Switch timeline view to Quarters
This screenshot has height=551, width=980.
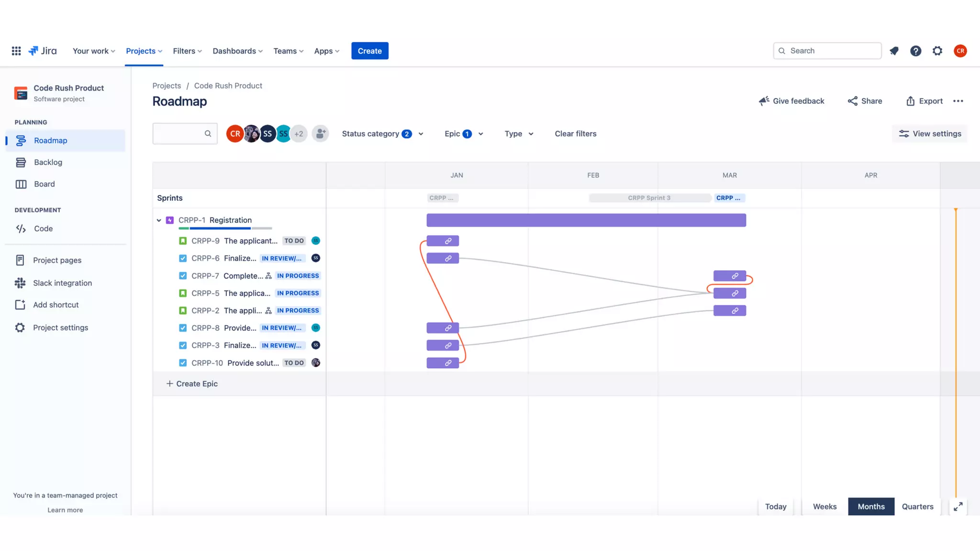coord(917,507)
